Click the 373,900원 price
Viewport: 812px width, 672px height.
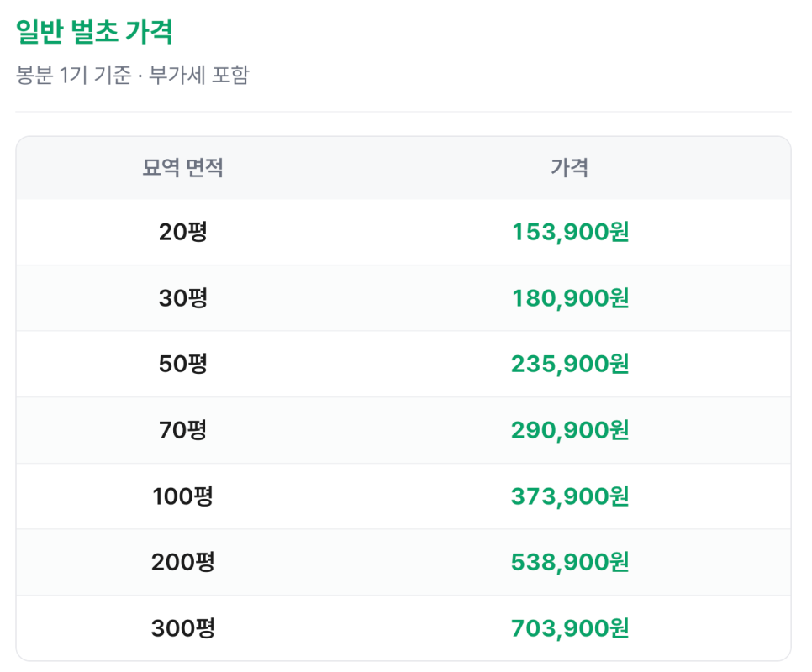coord(570,496)
